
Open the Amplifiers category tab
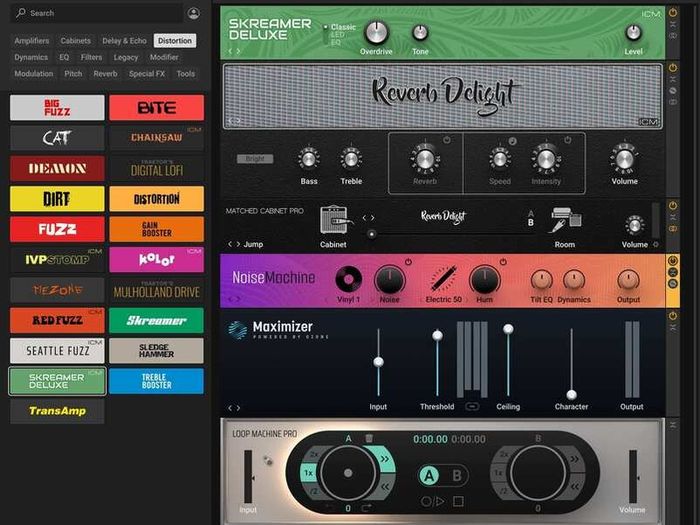point(32,41)
